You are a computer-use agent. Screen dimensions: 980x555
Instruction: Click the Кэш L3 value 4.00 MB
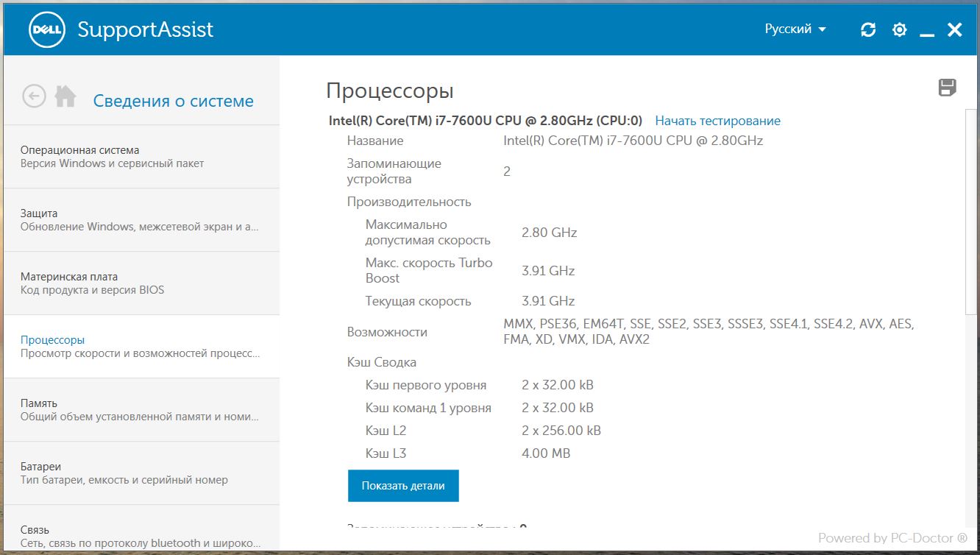click(546, 453)
